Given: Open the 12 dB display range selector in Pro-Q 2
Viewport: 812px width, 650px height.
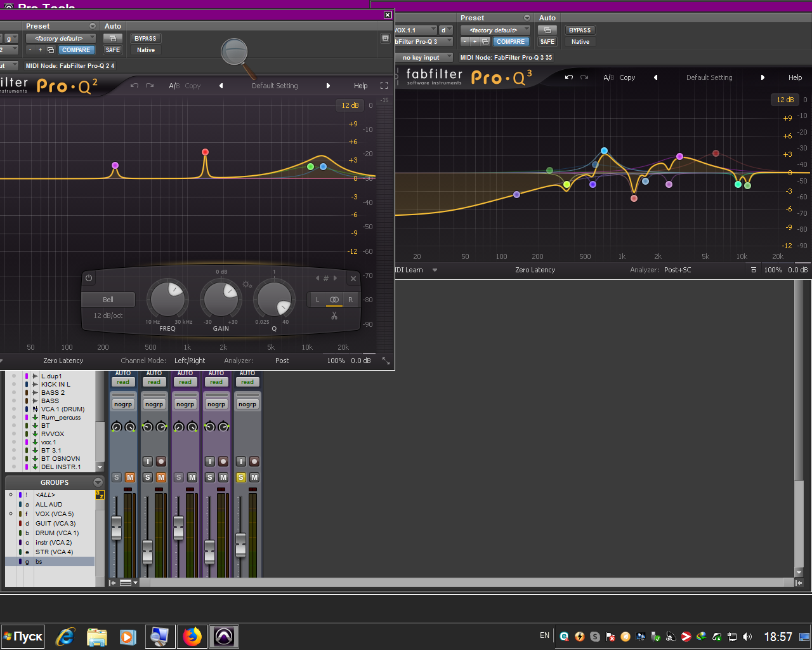Looking at the screenshot, I should coord(350,105).
